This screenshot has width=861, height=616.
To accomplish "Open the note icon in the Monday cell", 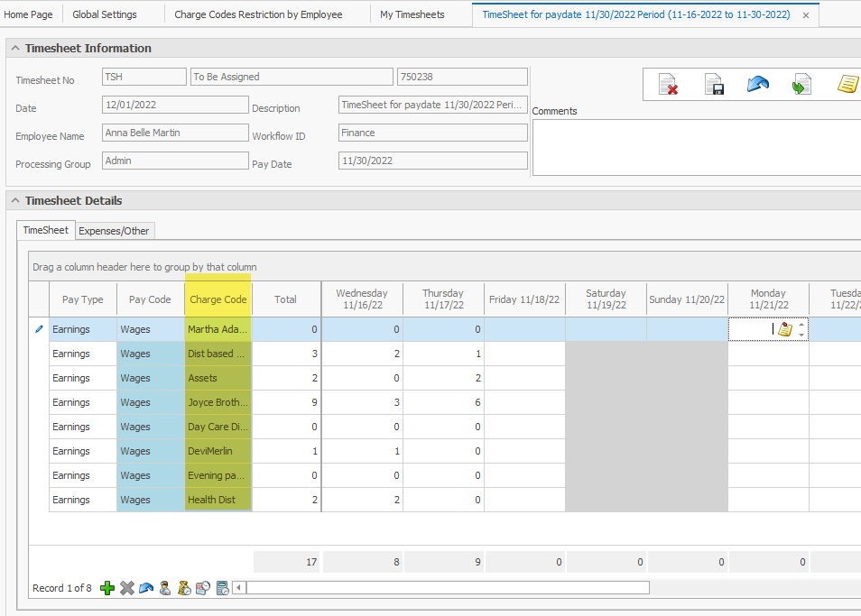I will coord(785,330).
